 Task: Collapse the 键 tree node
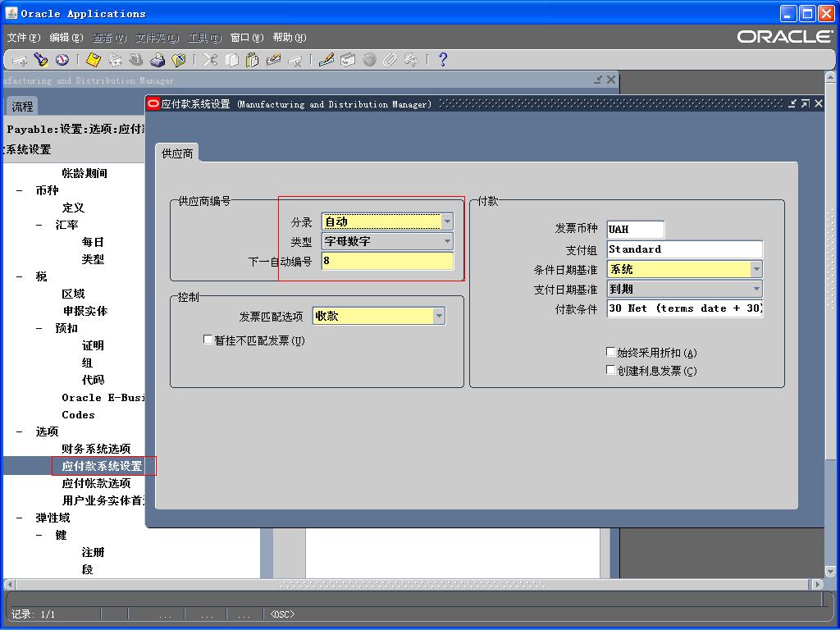[39, 535]
